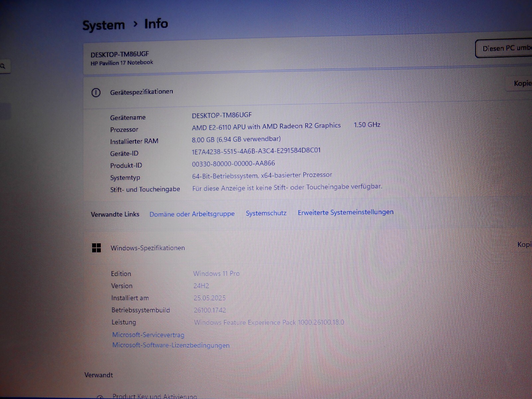The width and height of the screenshot is (532, 399).
Task: Select device name DESKTOP-TM86UGF in header card
Action: [120, 54]
